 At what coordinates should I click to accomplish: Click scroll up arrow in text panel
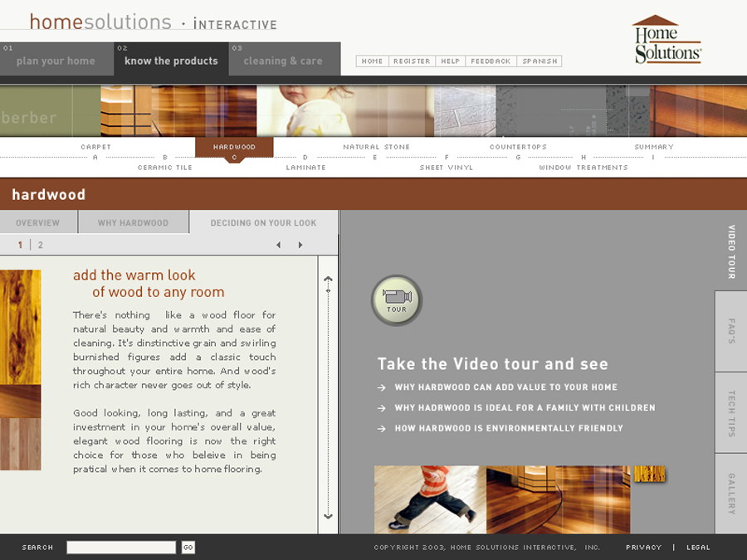[328, 279]
